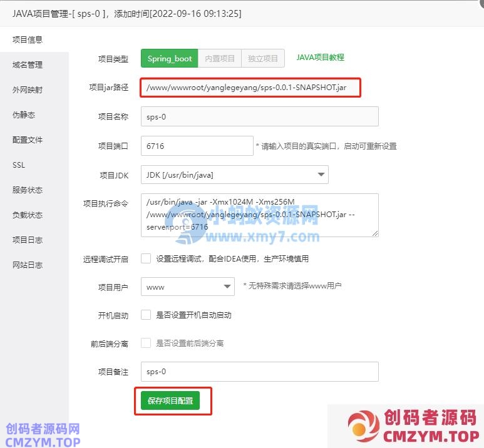
Task: Click the 保存项目配置 button
Action: click(x=170, y=400)
